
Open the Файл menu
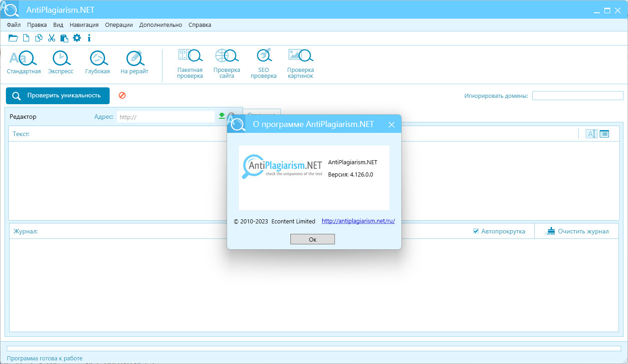pyautogui.click(x=14, y=25)
